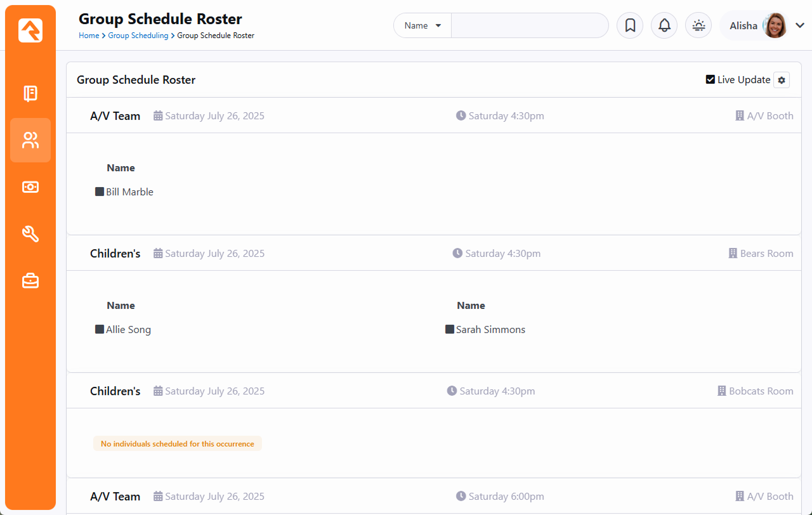The width and height of the screenshot is (812, 515).
Task: Open the wrench tools icon in sidebar
Action: (x=30, y=234)
